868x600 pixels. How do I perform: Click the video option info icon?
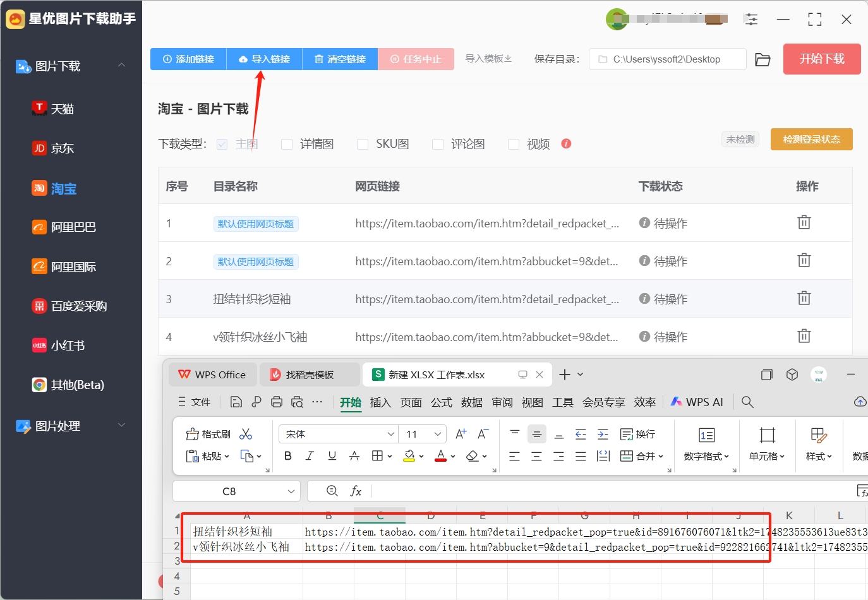pos(566,143)
